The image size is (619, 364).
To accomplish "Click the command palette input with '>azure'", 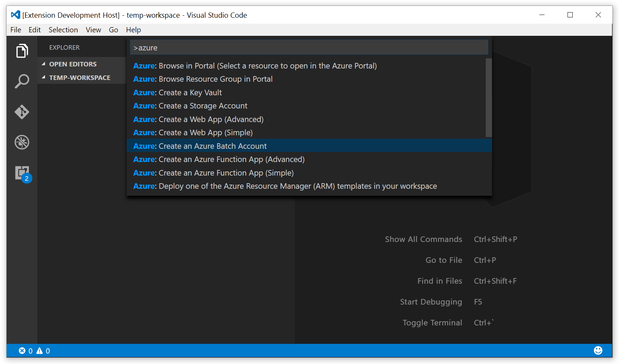I will pyautogui.click(x=309, y=47).
